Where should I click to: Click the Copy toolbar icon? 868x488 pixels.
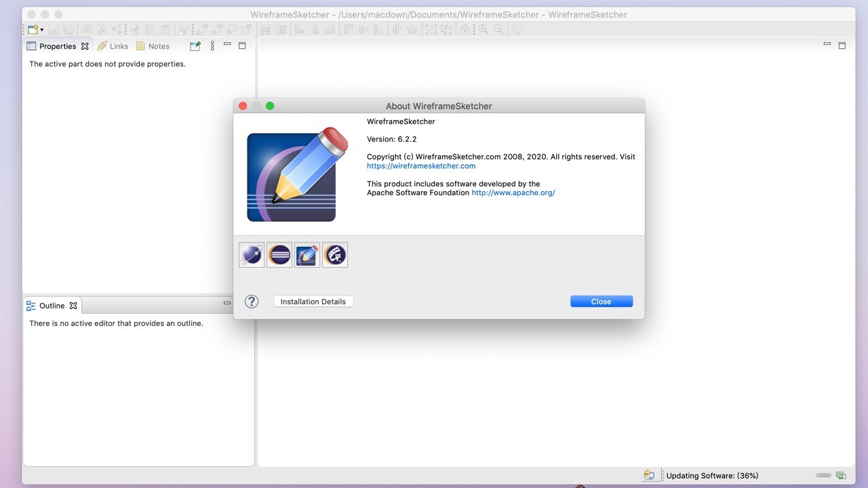[150, 29]
